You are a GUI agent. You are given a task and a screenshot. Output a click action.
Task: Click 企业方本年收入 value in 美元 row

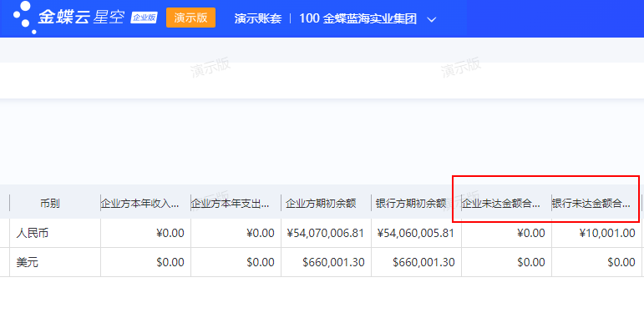point(146,262)
